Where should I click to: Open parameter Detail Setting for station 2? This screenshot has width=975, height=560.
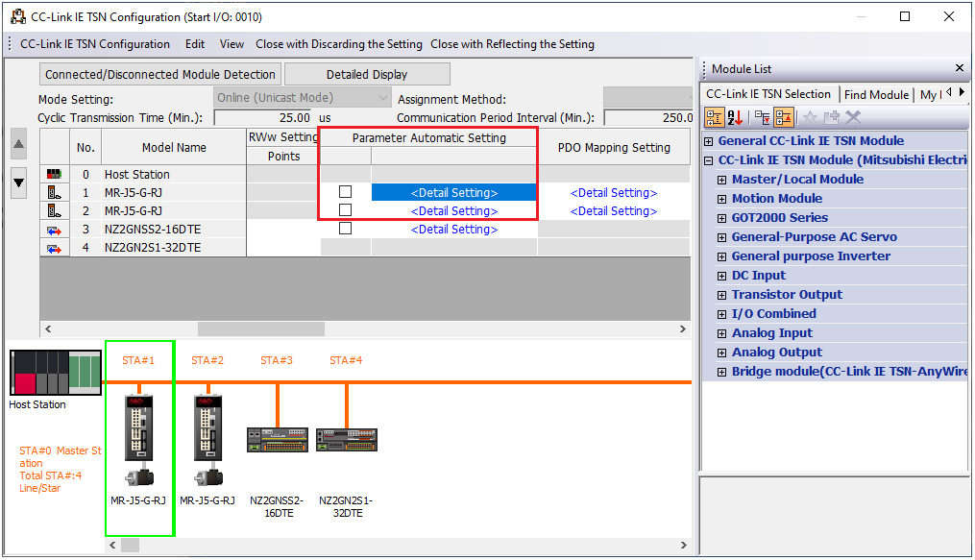454,210
